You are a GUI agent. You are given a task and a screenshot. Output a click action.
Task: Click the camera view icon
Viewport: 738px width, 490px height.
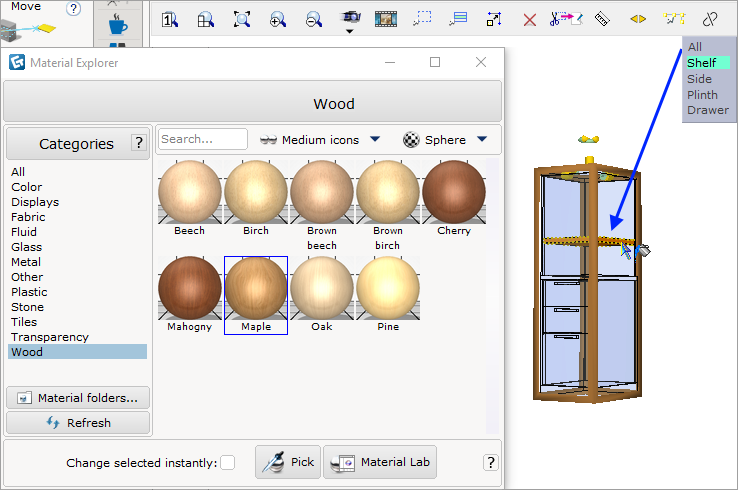coord(350,17)
